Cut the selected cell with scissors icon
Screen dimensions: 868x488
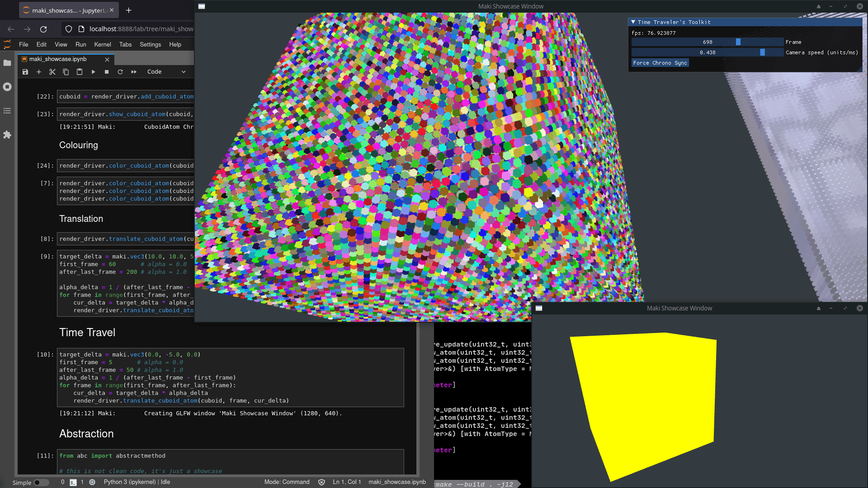point(52,72)
